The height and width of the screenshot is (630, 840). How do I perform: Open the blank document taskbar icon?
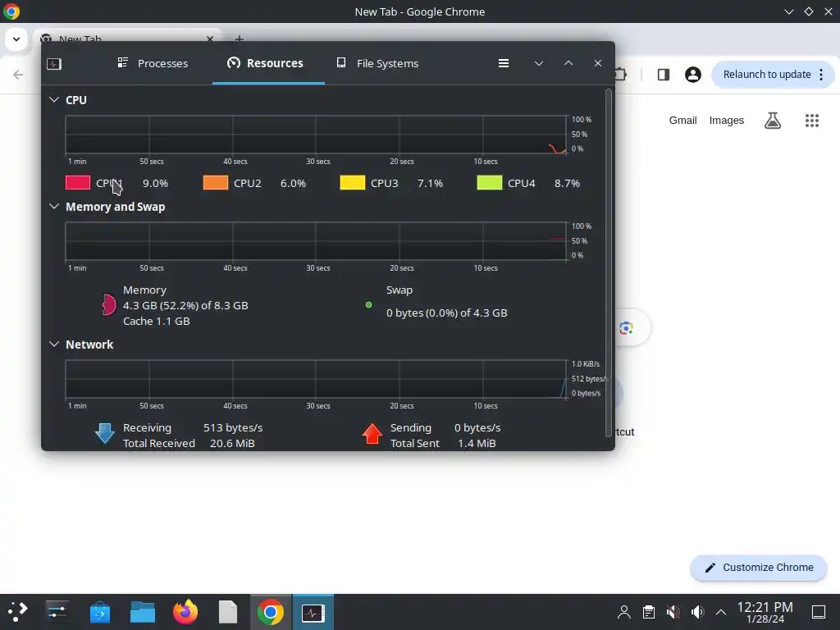point(228,612)
